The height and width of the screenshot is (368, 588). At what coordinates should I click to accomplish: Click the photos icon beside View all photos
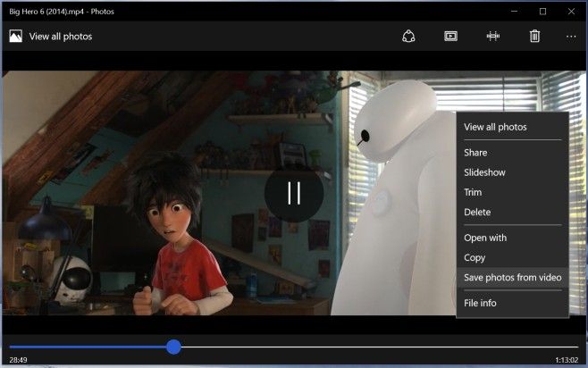16,37
